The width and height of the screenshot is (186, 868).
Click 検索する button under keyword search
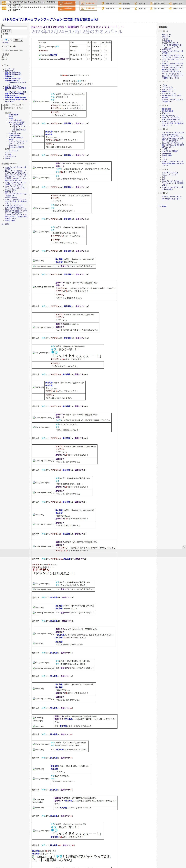click(6, 31)
